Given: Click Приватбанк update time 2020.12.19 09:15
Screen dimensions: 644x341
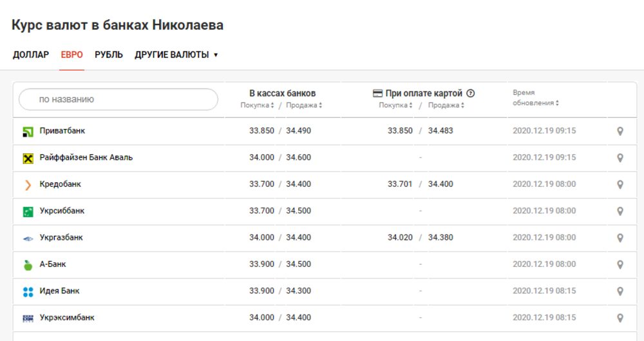Looking at the screenshot, I should click(544, 131).
